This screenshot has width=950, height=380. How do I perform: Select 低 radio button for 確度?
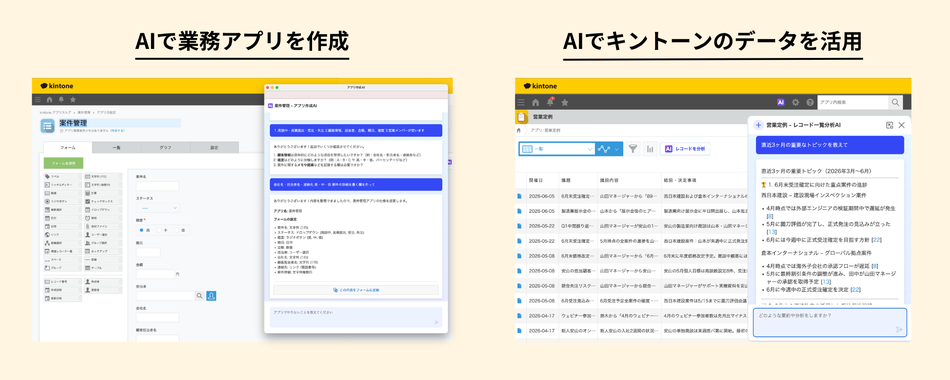pyautogui.click(x=177, y=230)
